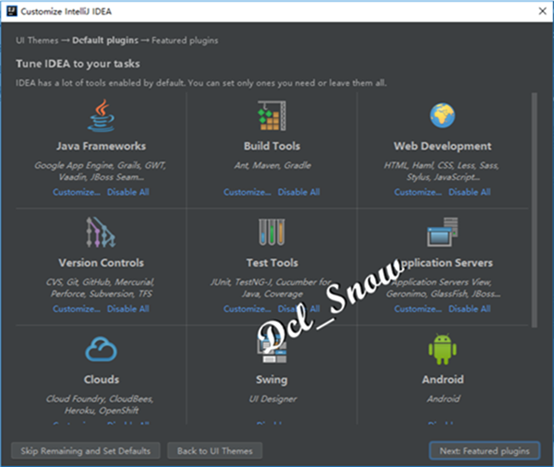554x467 pixels.
Task: Click the Android heading
Action: 443,379
